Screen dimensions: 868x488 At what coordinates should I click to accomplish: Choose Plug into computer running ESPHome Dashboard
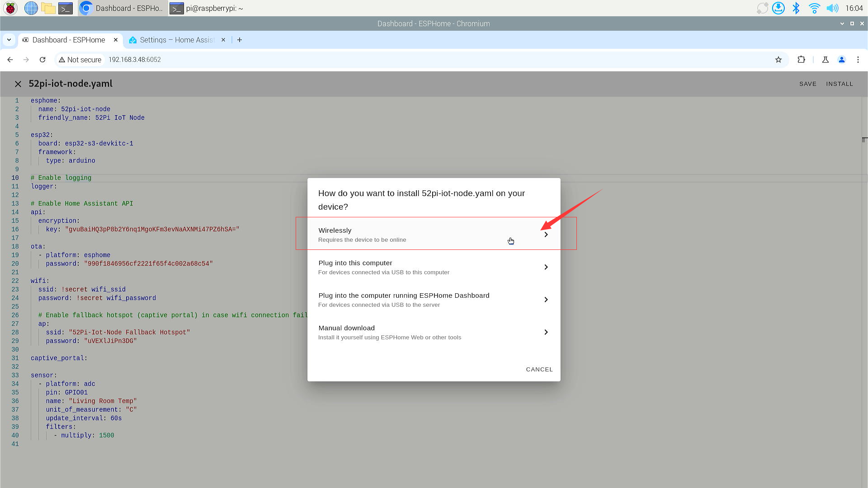(434, 300)
